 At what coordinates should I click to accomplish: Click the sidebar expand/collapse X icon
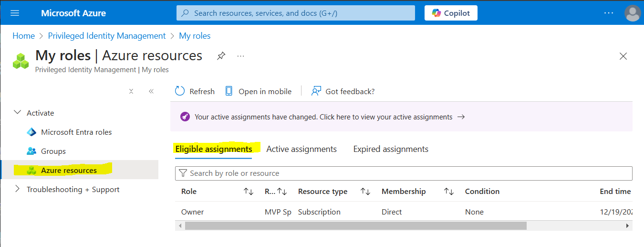(x=131, y=91)
